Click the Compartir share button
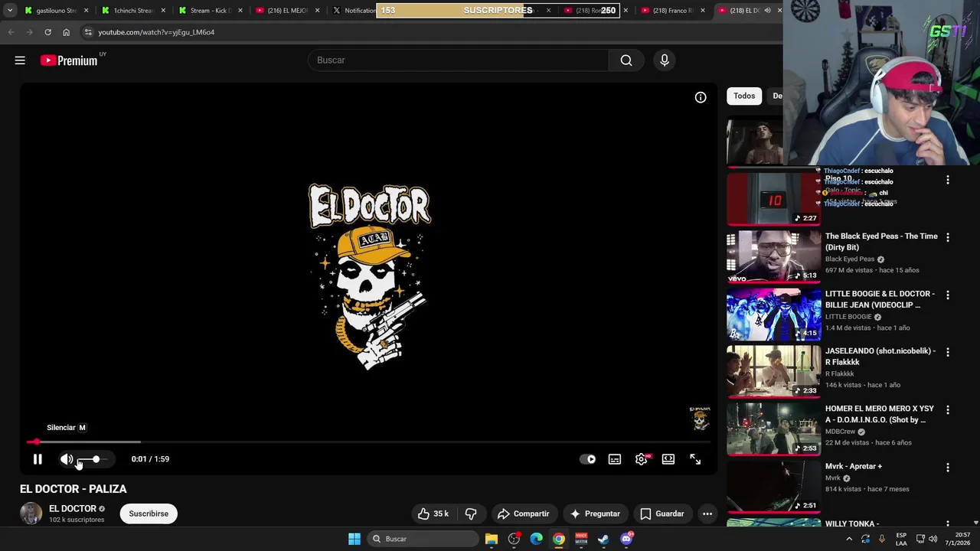The width and height of the screenshot is (980, 551). (x=524, y=514)
